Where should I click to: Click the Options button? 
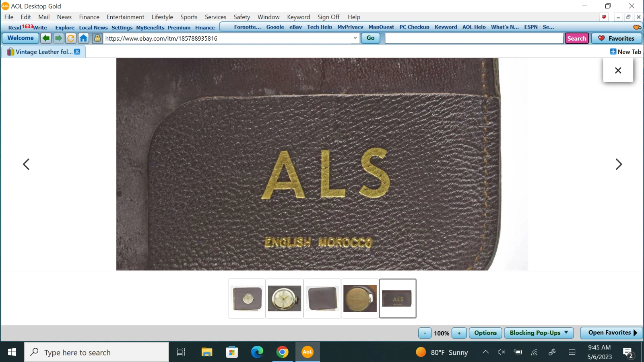coord(485,333)
